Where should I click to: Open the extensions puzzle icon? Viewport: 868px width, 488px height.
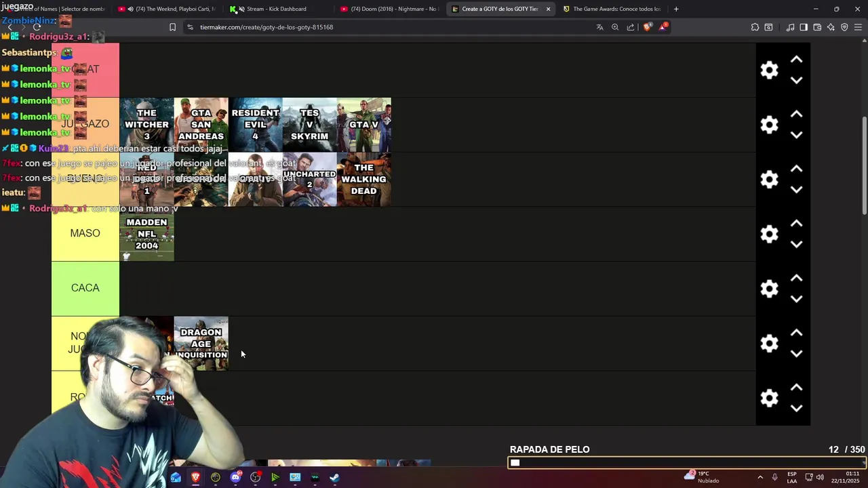755,27
